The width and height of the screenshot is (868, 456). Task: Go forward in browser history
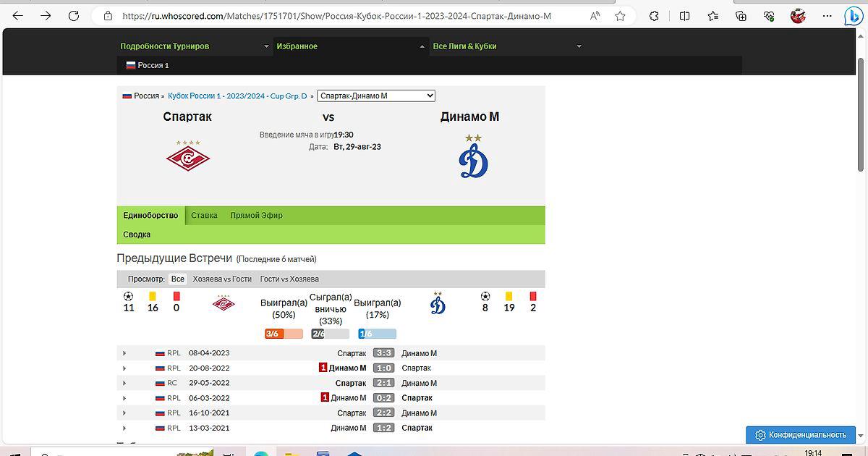pyautogui.click(x=46, y=15)
